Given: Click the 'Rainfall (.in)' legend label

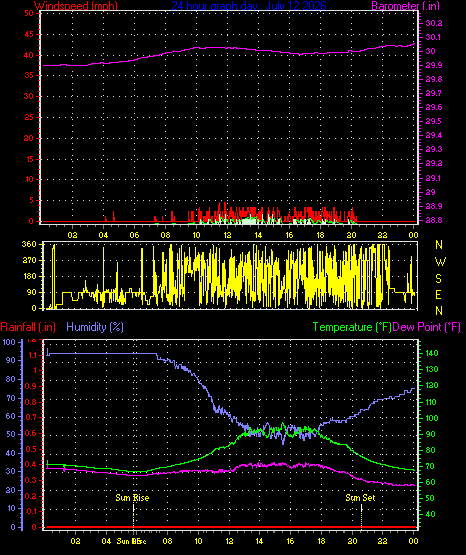Looking at the screenshot, I should coord(28,327).
